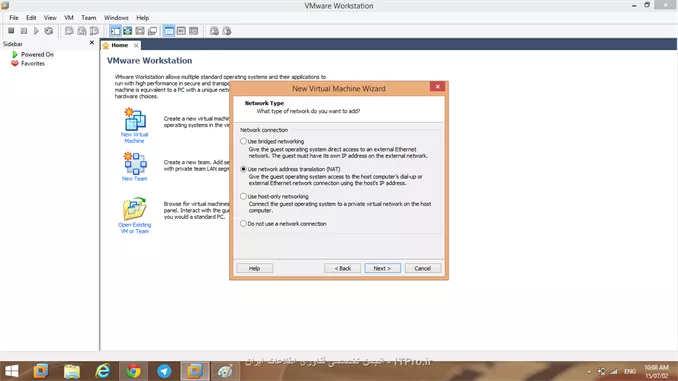Toggle the Show Sidebar toolbar icon
The height and width of the screenshot is (381, 678).
[115, 31]
